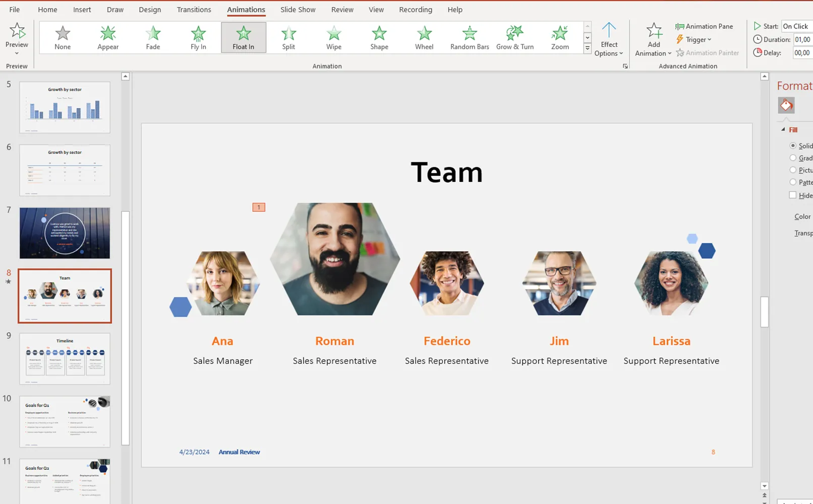
Task: Apply the Zoom animation effect
Action: pyautogui.click(x=560, y=38)
